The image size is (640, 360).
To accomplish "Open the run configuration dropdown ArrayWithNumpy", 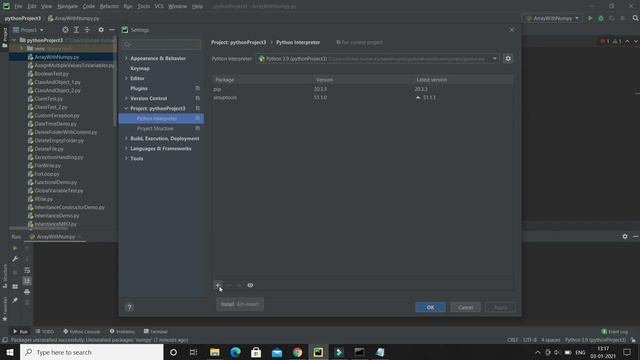I will (x=553, y=18).
